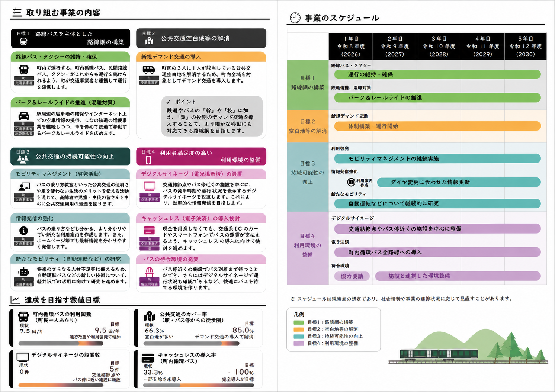Image resolution: width=555 pixels, height=392 pixels.
Task: Click the bus icon in 目標1 header
Action: pyautogui.click(x=23, y=42)
